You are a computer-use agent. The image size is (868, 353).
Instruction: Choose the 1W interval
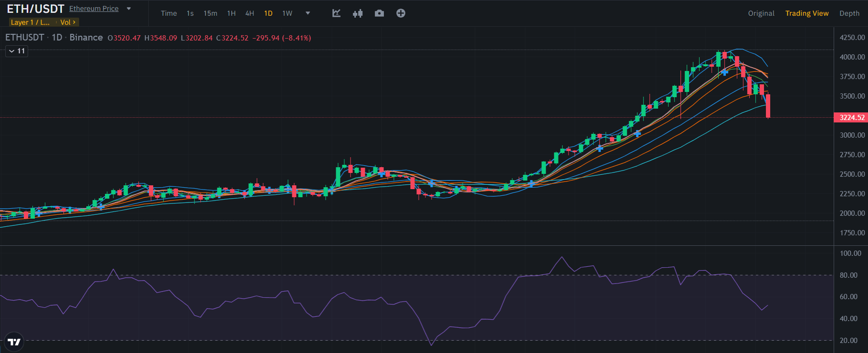click(x=287, y=13)
